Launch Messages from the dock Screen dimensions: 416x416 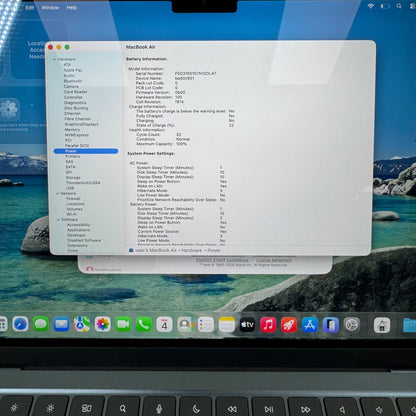(x=41, y=324)
